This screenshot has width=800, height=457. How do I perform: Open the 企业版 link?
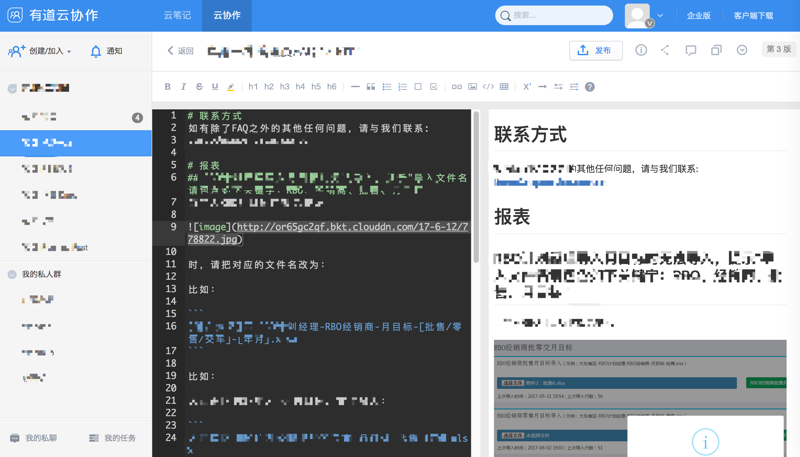tap(698, 15)
